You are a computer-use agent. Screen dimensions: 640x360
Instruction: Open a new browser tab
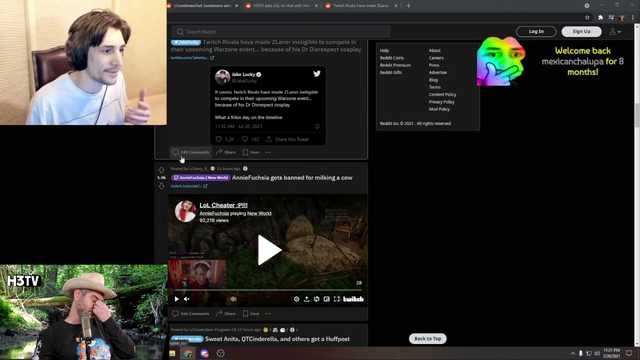pos(409,6)
